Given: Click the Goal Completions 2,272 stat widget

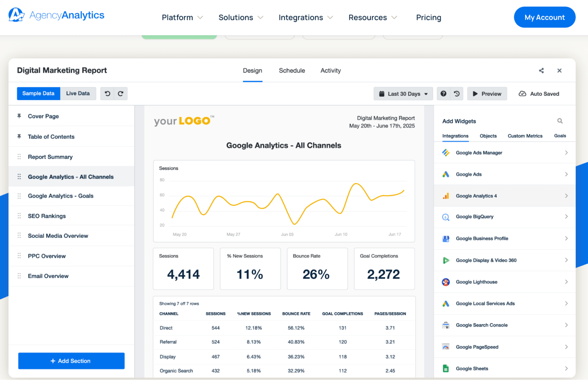Looking at the screenshot, I should pyautogui.click(x=384, y=269).
